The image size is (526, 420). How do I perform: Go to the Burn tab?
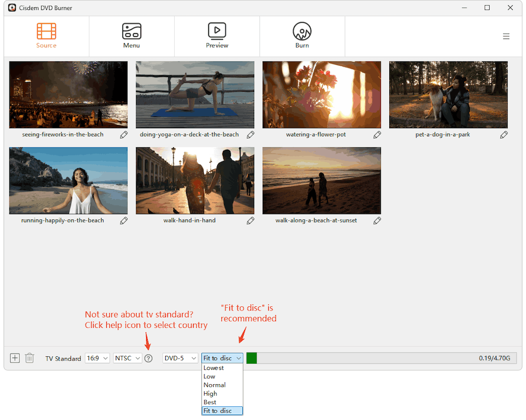coord(302,36)
